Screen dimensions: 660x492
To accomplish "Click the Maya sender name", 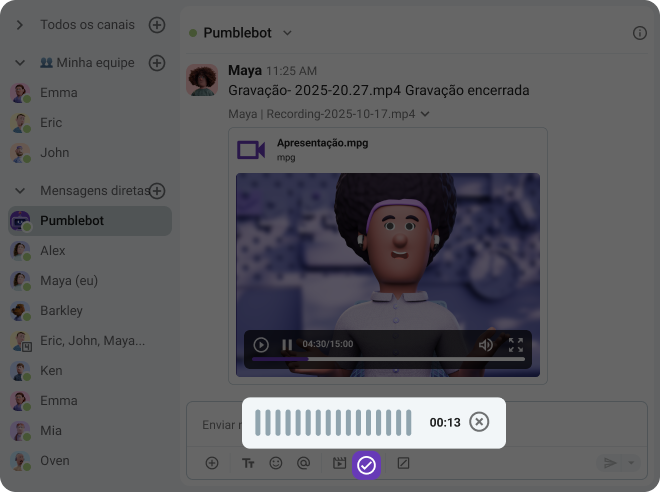I will click(x=245, y=70).
